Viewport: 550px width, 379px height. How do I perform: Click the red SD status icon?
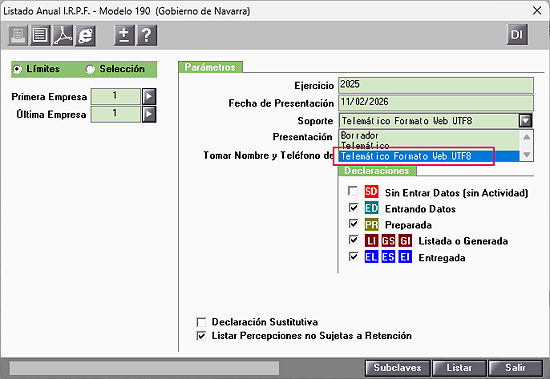pos(371,192)
